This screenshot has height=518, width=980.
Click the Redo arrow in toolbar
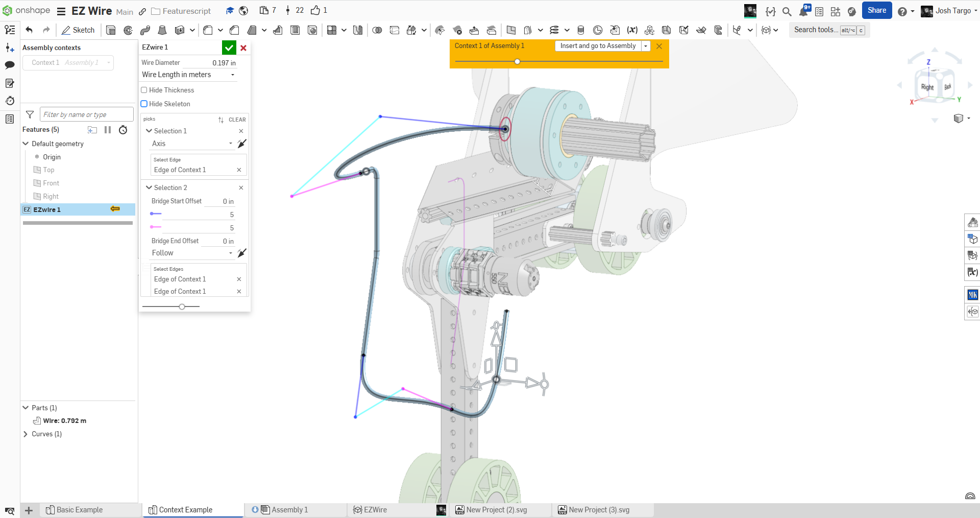pos(46,30)
